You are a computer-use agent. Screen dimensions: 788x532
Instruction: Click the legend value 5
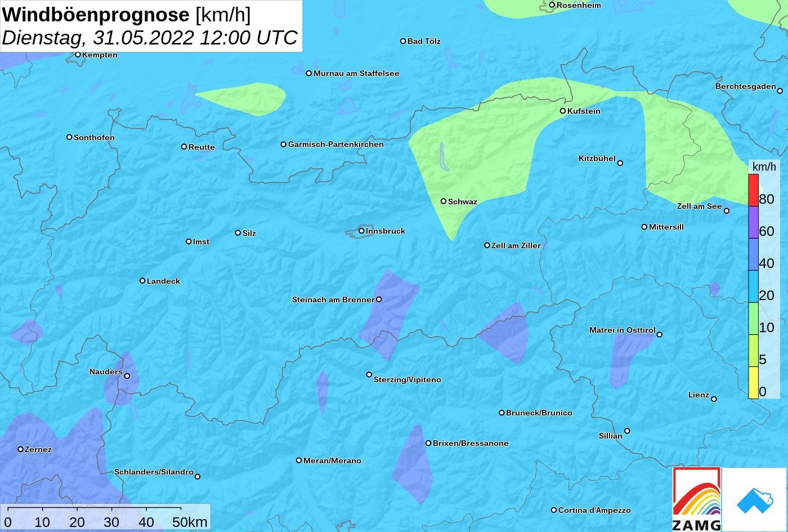pyautogui.click(x=763, y=359)
